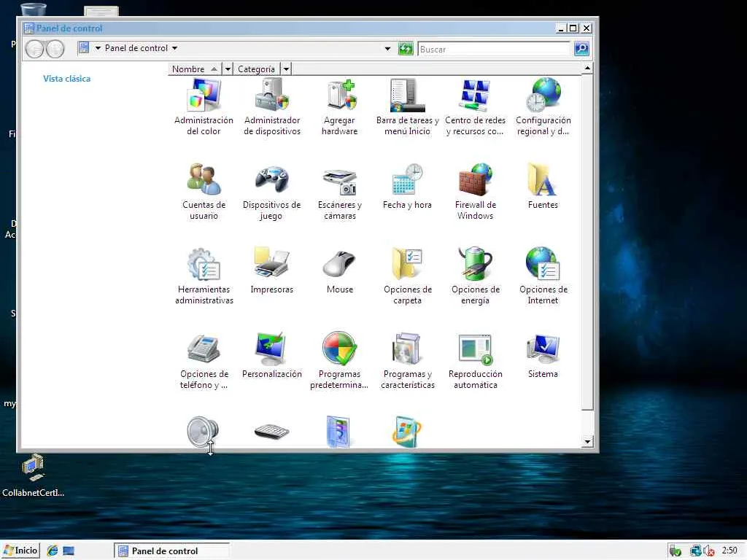Open Inicio start menu
The height and width of the screenshot is (560, 747).
20,551
